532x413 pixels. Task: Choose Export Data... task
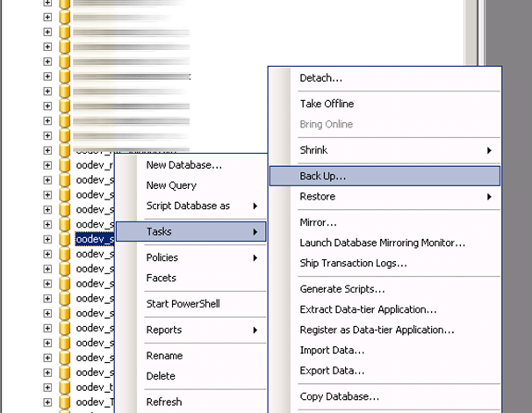coord(385,371)
